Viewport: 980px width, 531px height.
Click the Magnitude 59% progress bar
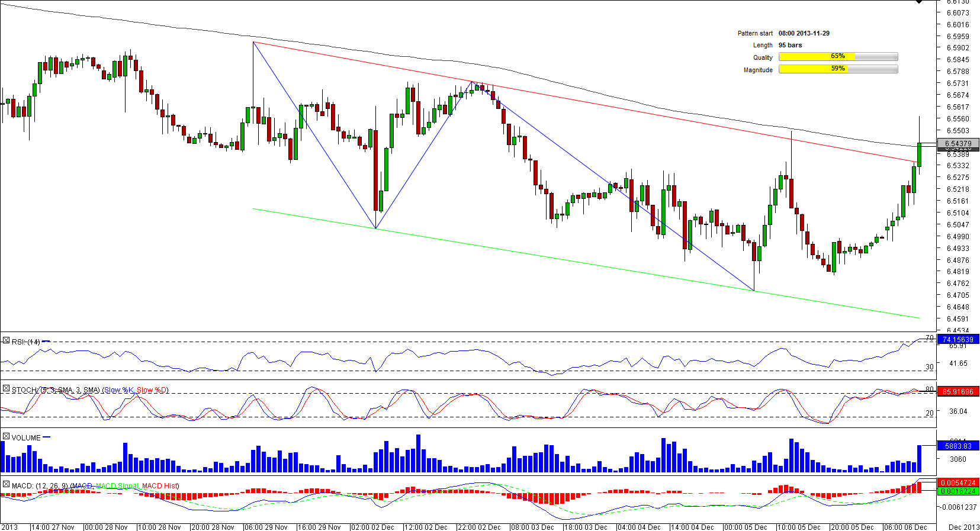coord(838,69)
